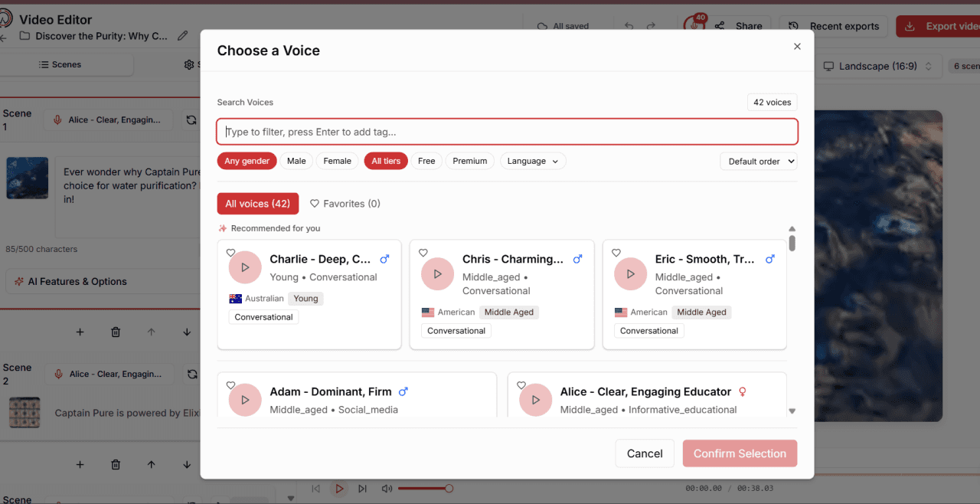Image resolution: width=980 pixels, height=504 pixels.
Task: Open the Default order sort dropdown
Action: point(759,162)
